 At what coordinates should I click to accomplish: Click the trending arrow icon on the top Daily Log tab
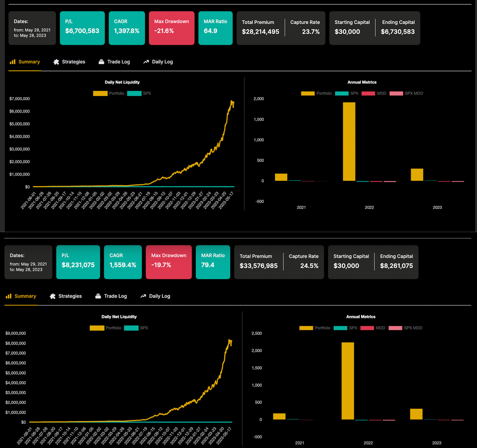tap(146, 62)
